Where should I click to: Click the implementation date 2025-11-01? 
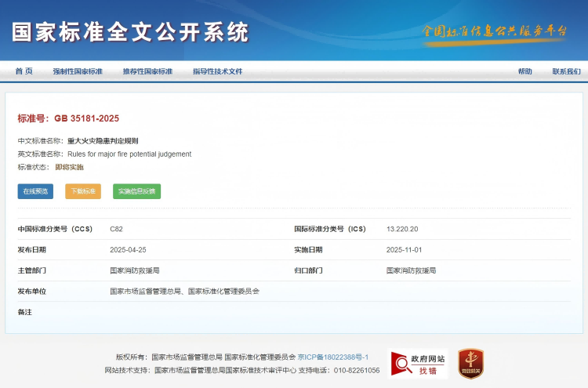[404, 250]
